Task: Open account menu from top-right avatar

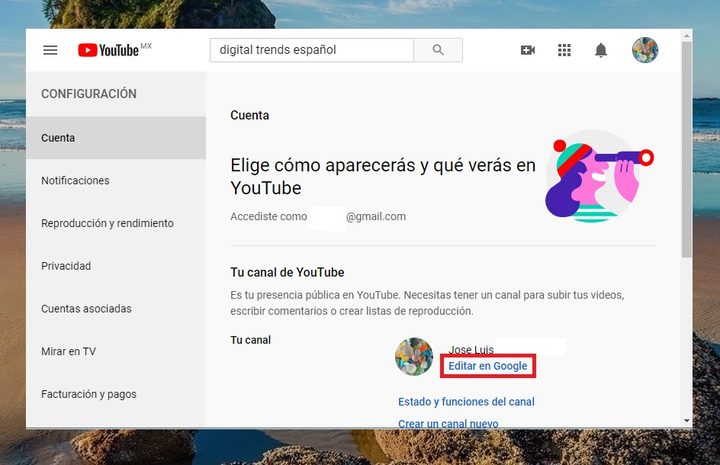Action: click(x=645, y=50)
